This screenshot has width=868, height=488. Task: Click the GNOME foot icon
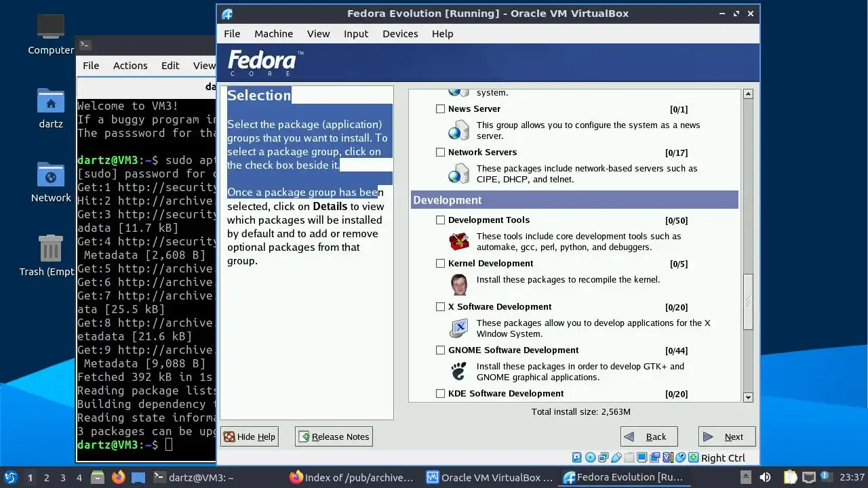point(459,371)
